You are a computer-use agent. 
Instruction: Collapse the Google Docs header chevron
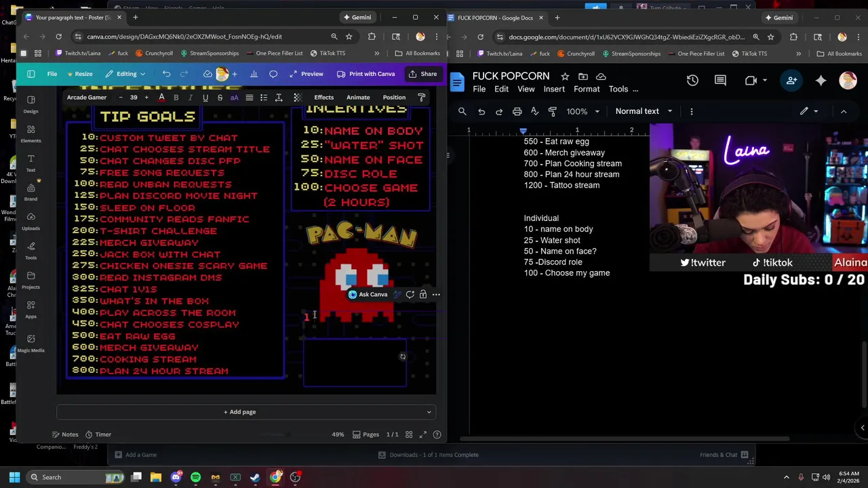[x=844, y=111]
